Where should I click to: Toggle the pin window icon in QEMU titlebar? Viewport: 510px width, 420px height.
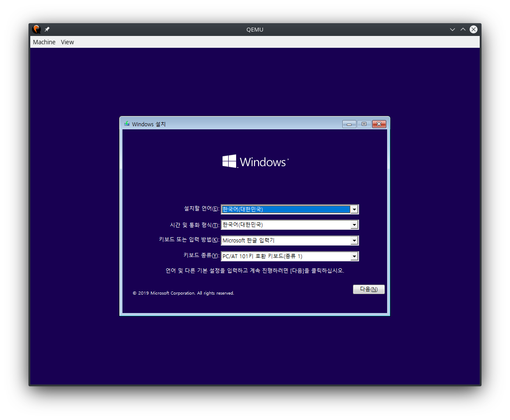point(47,29)
